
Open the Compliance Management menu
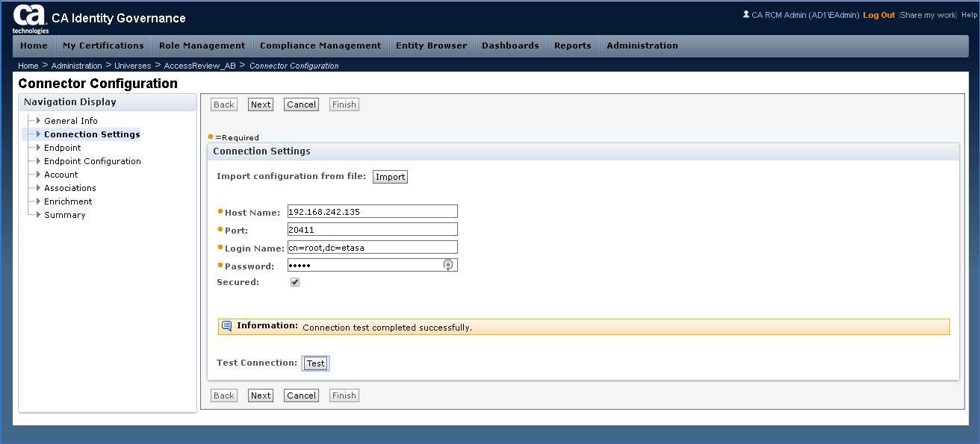click(x=320, y=46)
